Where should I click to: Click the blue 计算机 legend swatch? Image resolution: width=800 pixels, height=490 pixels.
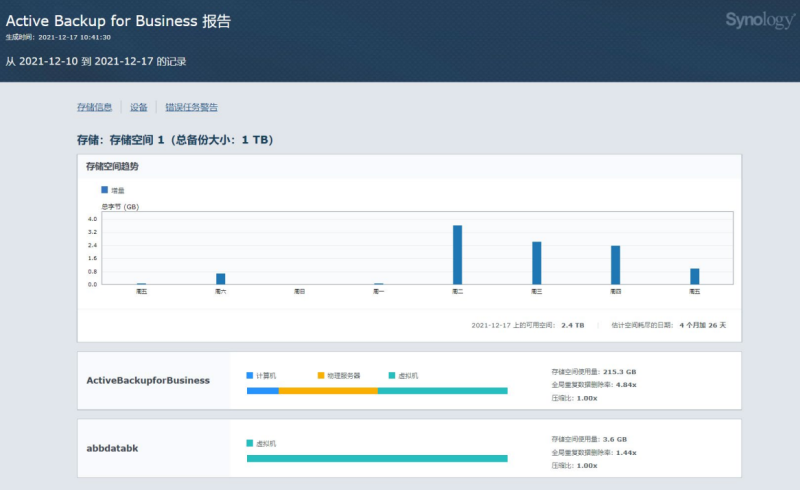point(249,375)
